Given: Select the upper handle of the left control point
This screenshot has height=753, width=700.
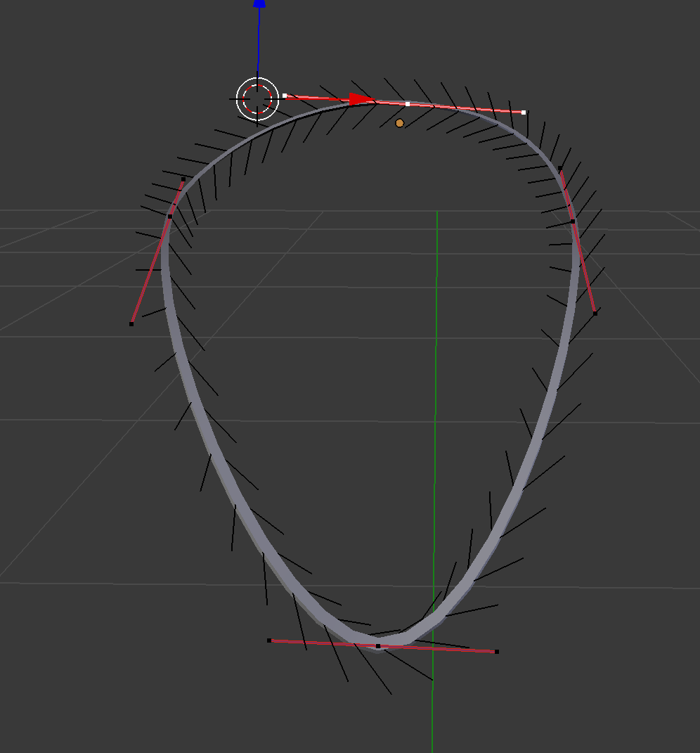Looking at the screenshot, I should tap(183, 179).
